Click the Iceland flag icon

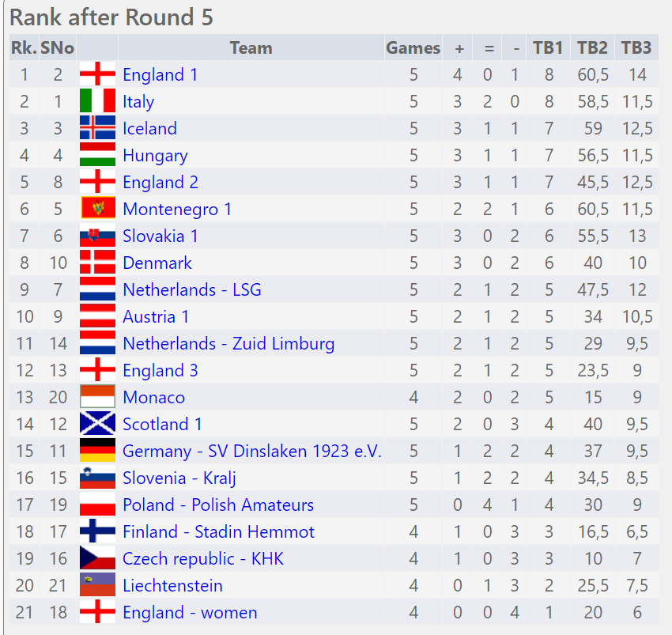(97, 128)
